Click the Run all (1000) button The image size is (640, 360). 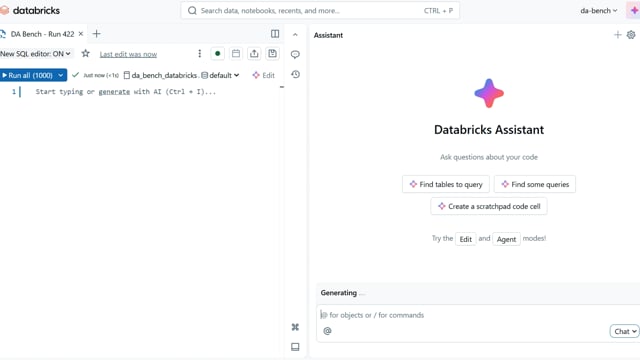click(27, 75)
